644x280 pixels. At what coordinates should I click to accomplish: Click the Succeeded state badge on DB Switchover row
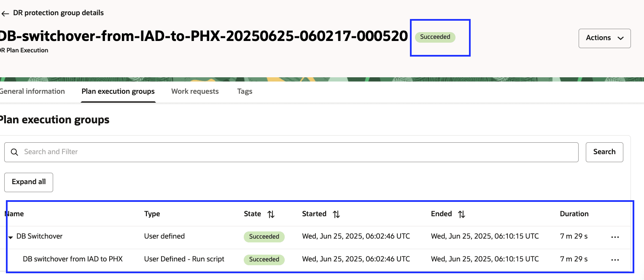click(x=264, y=237)
